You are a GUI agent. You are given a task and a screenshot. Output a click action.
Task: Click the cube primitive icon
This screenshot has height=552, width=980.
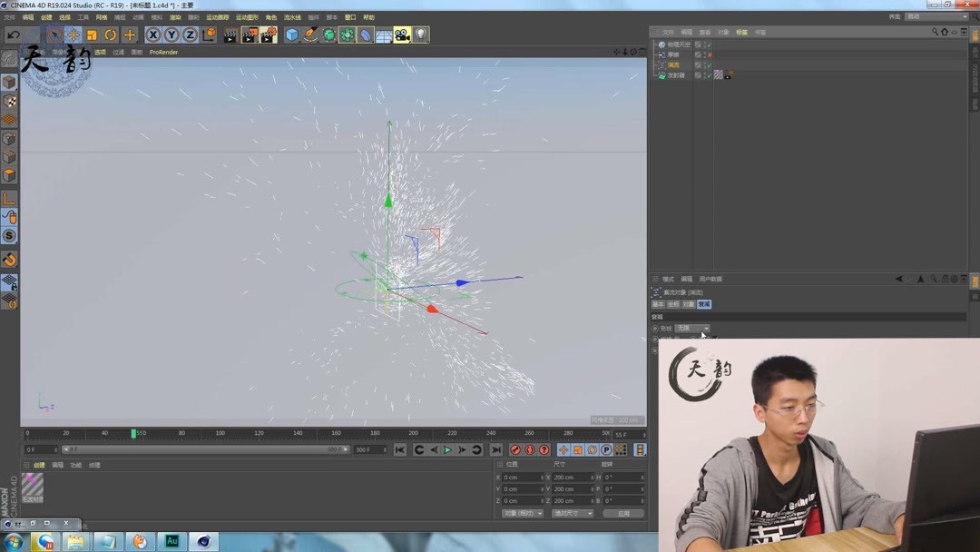293,34
